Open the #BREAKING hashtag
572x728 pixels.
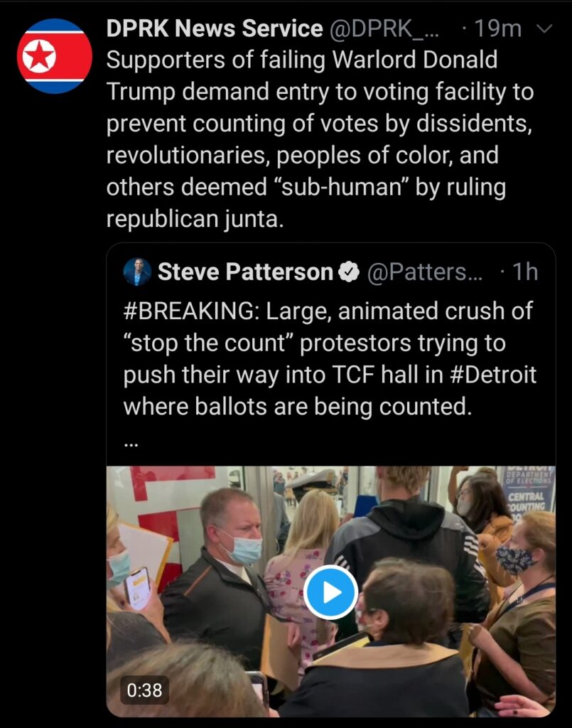coord(191,311)
